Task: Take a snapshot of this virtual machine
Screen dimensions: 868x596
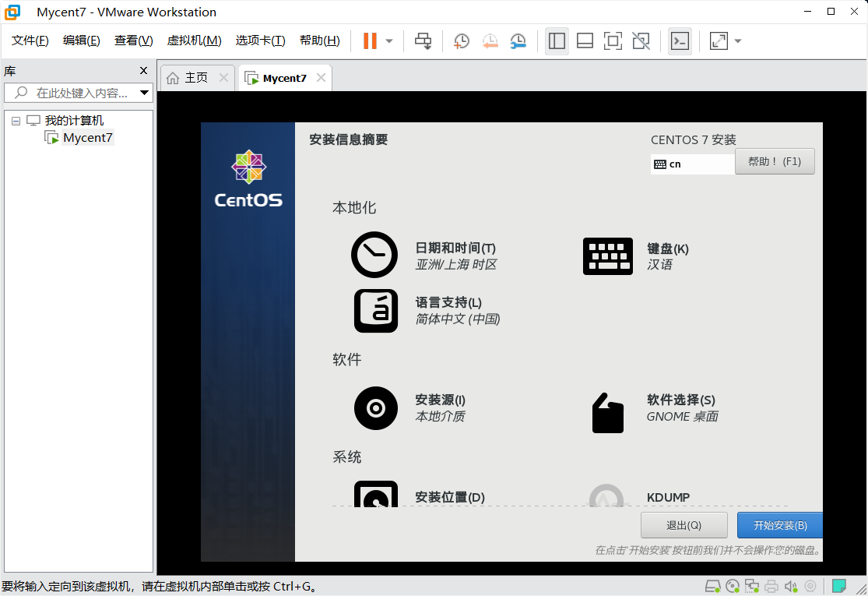Action: point(461,41)
